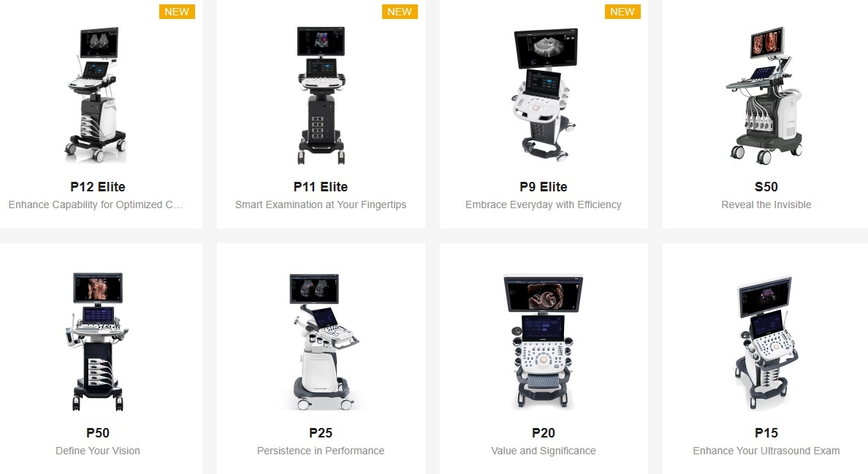Open the P50 ultrasound machine image
Image resolution: width=868 pixels, height=474 pixels.
pyautogui.click(x=98, y=341)
